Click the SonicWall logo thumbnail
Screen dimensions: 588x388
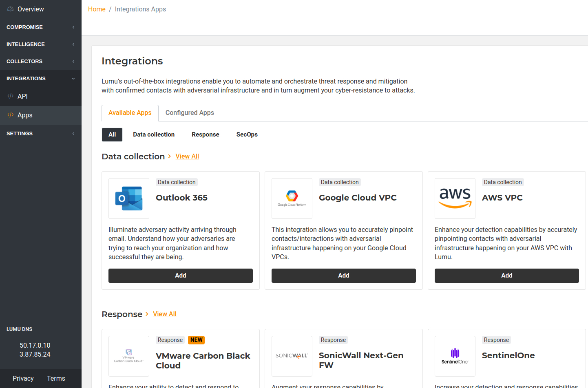pyautogui.click(x=292, y=356)
